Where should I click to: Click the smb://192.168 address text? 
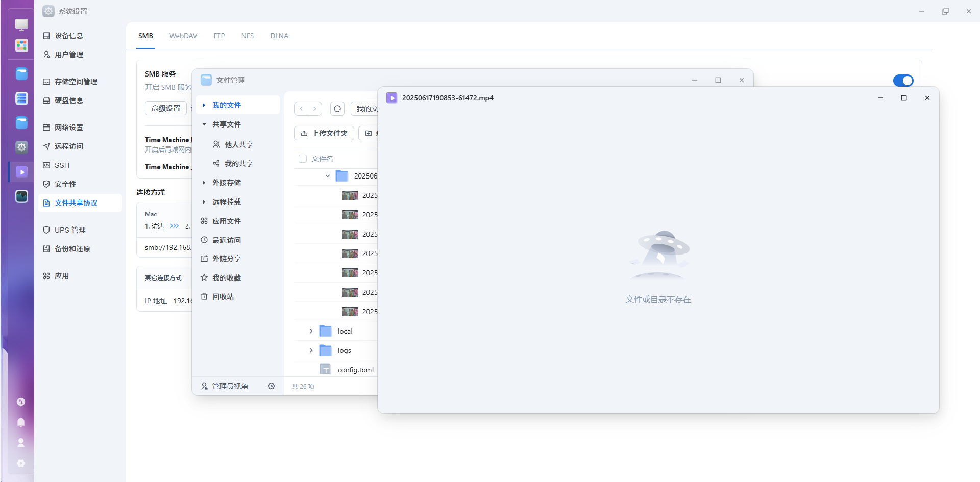pos(168,247)
